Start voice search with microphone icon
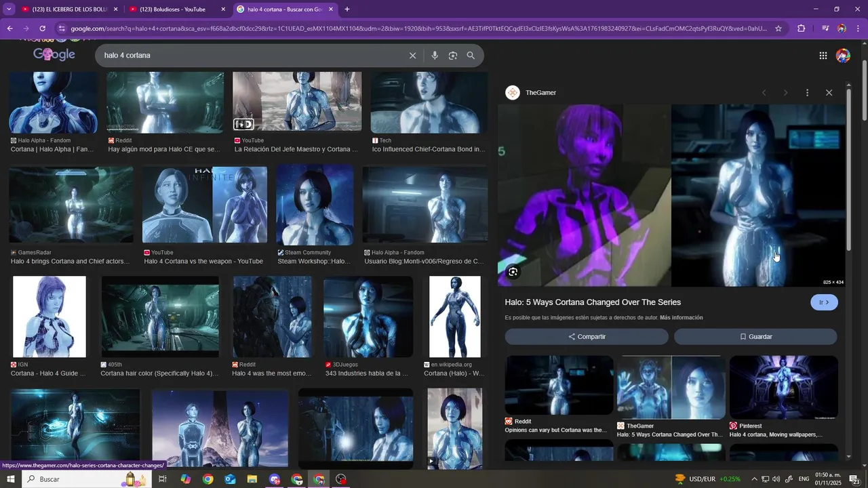 [x=435, y=56]
